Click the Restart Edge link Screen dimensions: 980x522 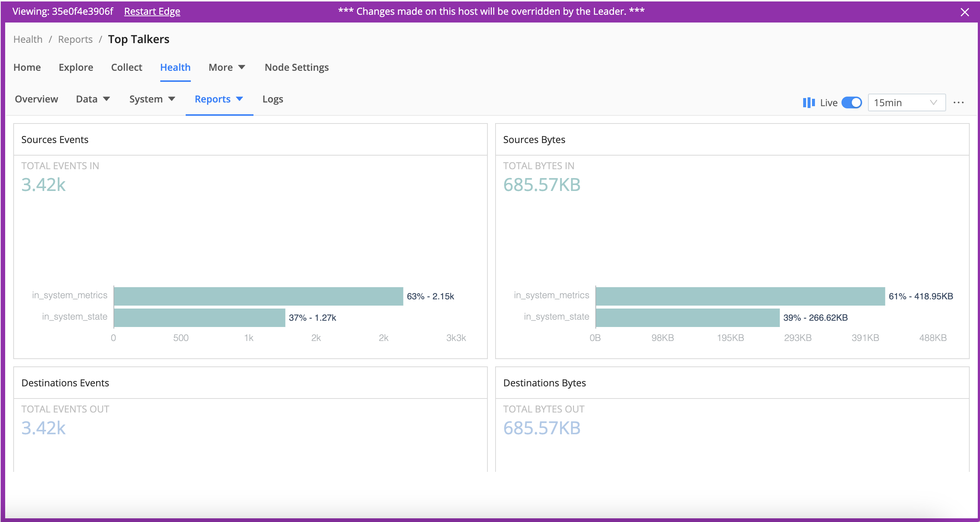point(152,11)
